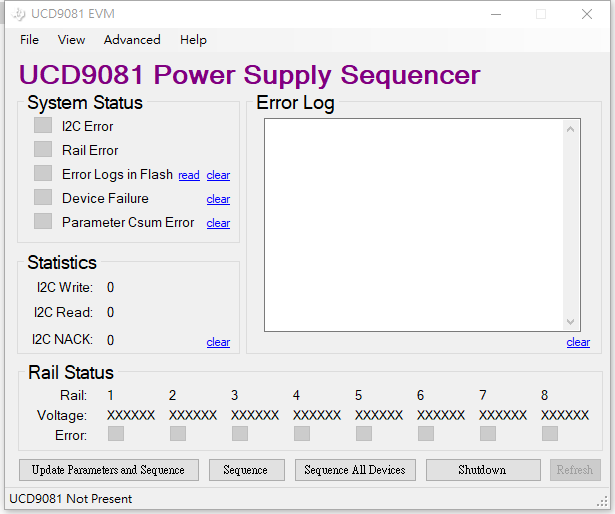Click the read link for flash error logs

coord(189,175)
